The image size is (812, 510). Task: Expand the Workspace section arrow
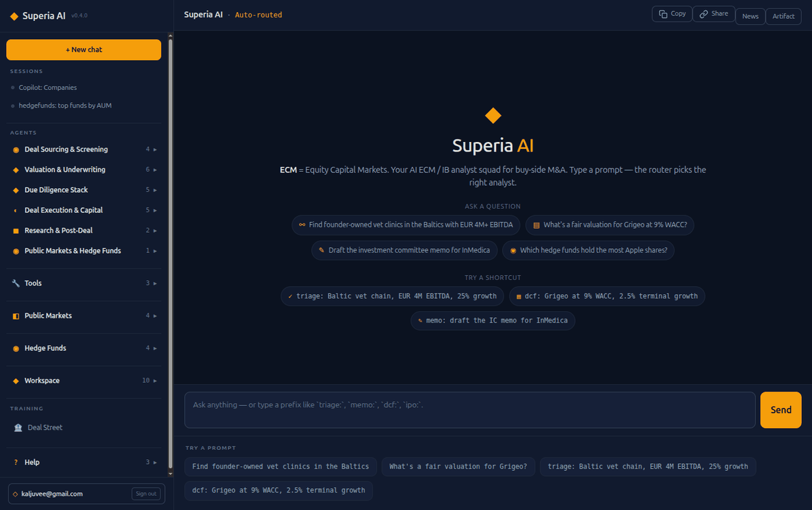coord(155,381)
